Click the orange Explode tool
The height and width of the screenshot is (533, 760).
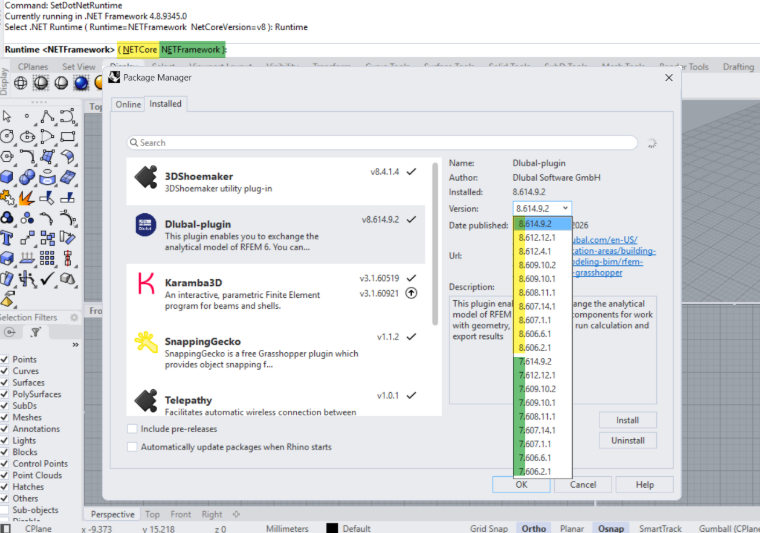(x=27, y=198)
